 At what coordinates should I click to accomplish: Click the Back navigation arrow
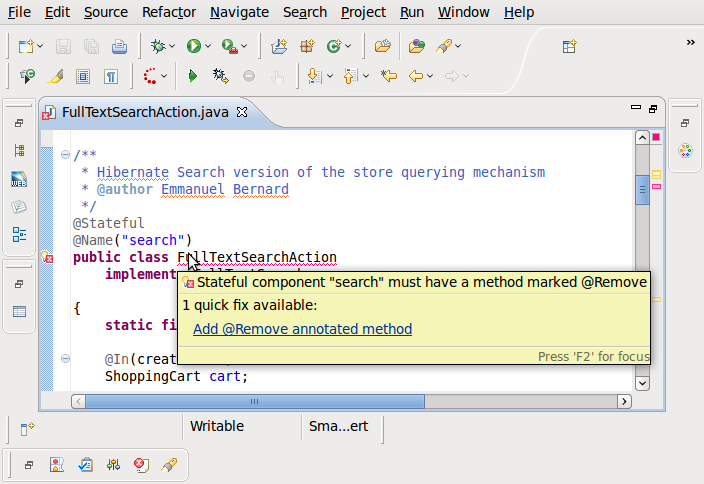click(x=416, y=76)
